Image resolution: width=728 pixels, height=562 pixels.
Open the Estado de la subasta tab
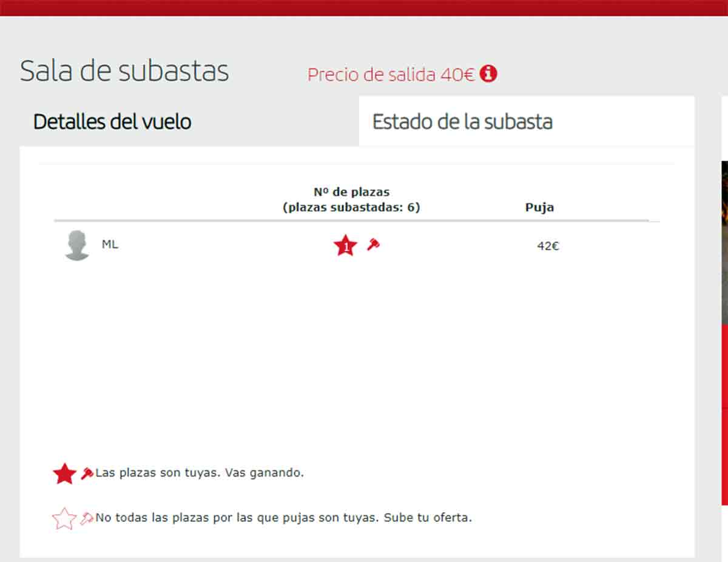click(x=462, y=122)
